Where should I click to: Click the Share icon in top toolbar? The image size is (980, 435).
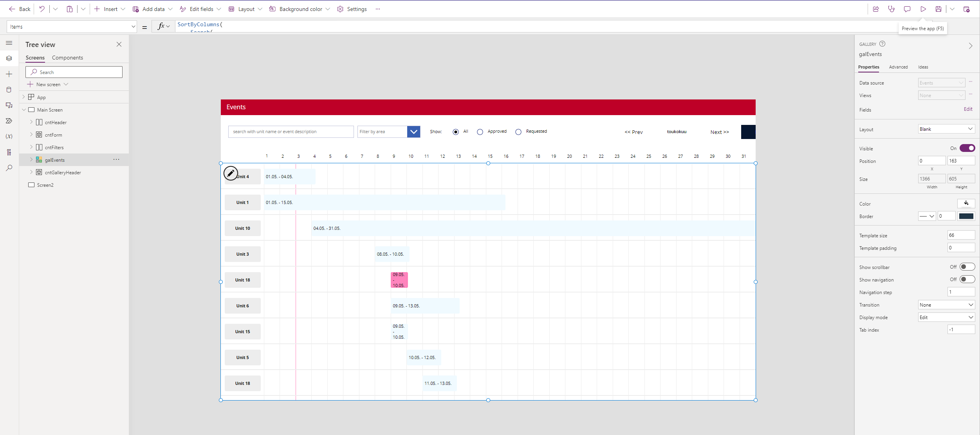click(x=876, y=9)
